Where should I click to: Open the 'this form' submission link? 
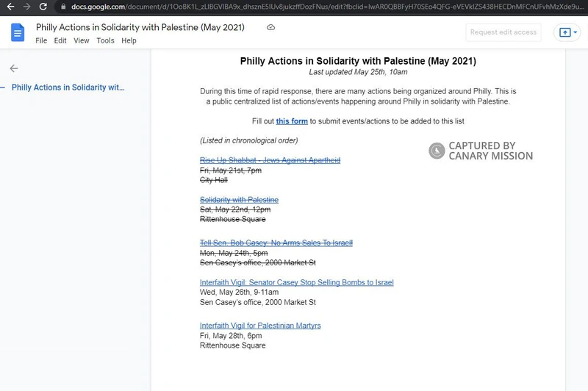[x=292, y=121]
